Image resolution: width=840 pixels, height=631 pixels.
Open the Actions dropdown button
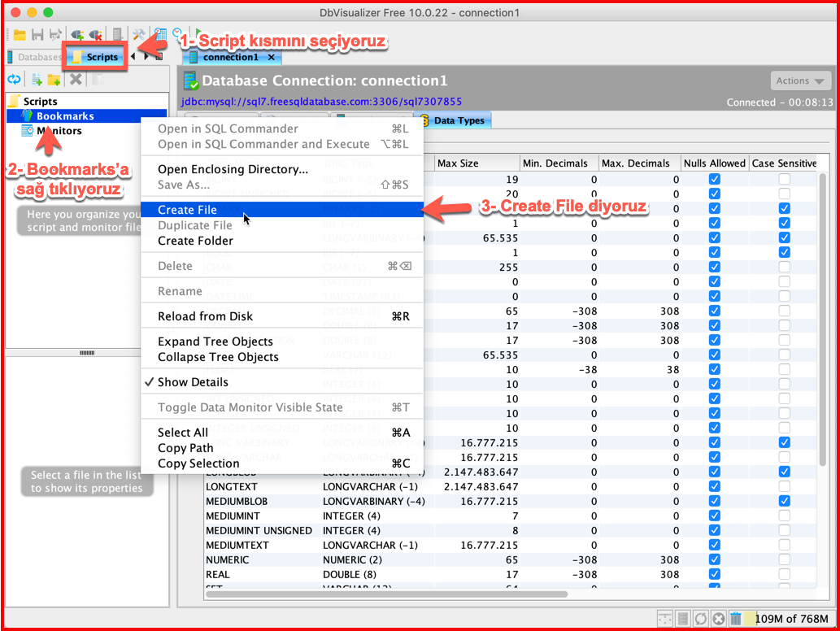800,81
